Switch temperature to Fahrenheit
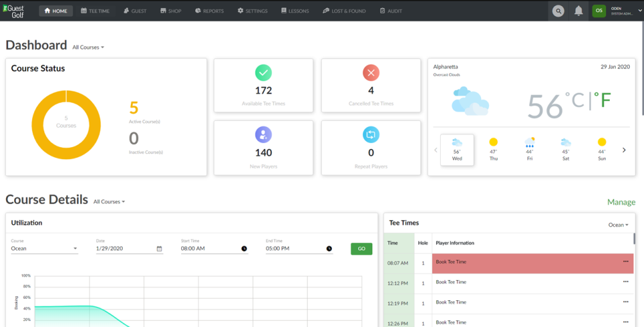This screenshot has width=644, height=327. pyautogui.click(x=602, y=100)
